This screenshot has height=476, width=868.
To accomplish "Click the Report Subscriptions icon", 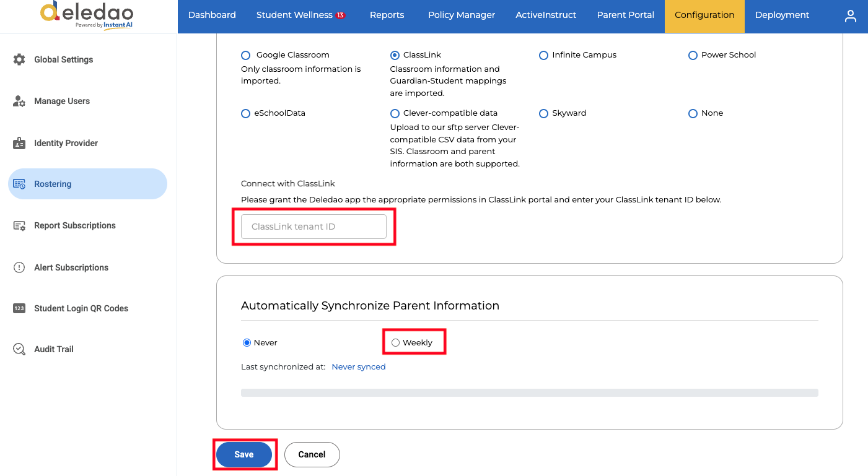I will pos(19,225).
